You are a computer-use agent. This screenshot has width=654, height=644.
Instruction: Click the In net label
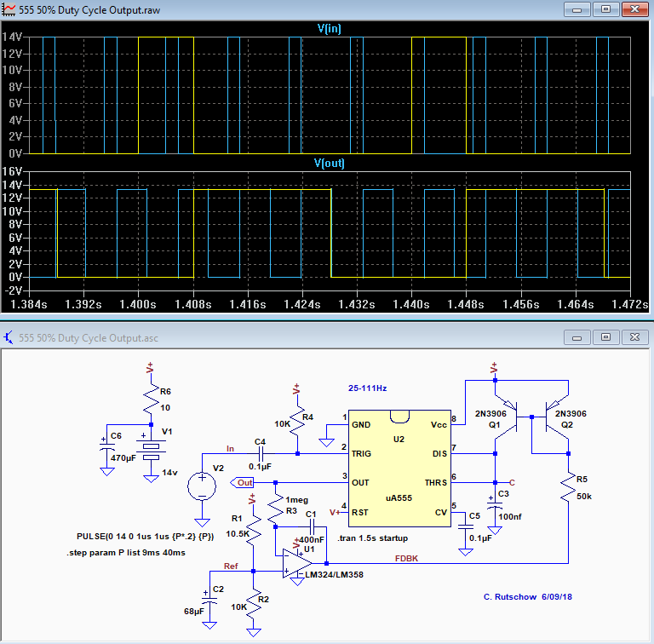pyautogui.click(x=230, y=448)
